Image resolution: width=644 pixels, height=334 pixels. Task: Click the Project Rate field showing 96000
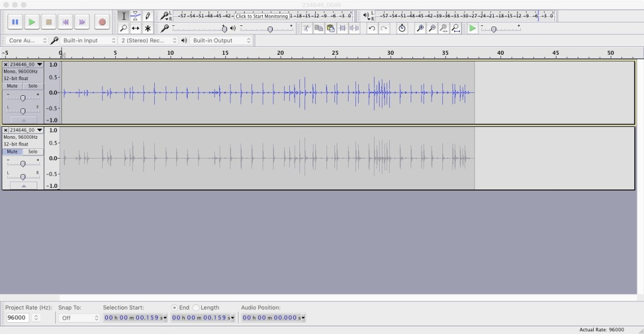pos(18,318)
